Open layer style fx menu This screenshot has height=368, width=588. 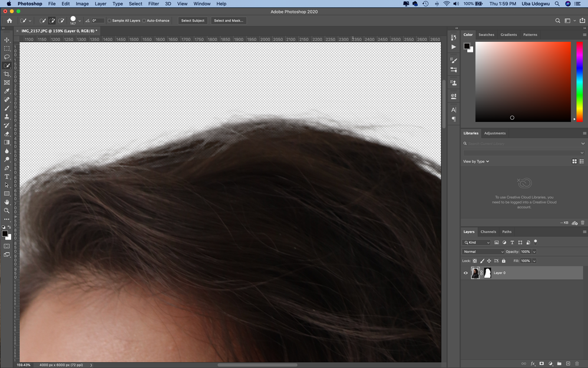click(533, 363)
